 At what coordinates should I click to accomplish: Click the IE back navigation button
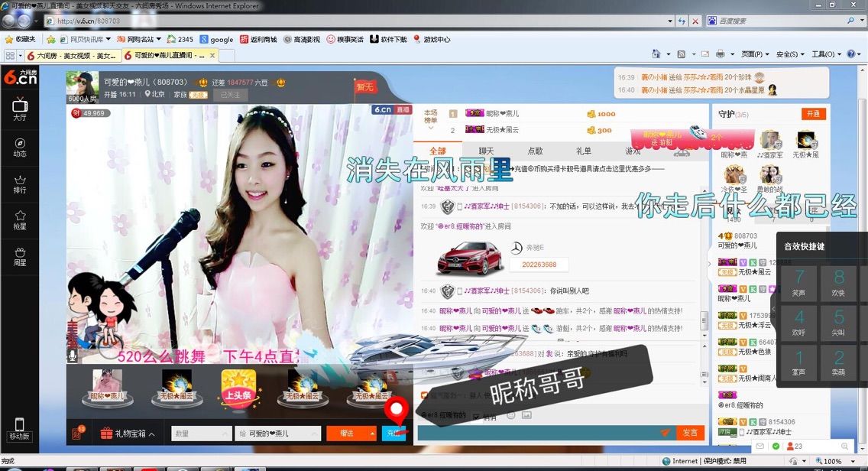[x=9, y=21]
